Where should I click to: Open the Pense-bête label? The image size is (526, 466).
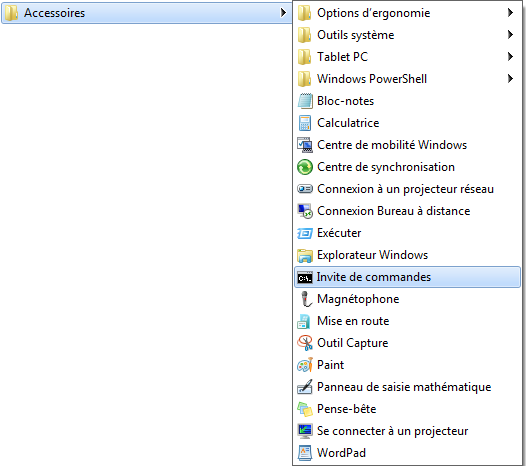[347, 409]
